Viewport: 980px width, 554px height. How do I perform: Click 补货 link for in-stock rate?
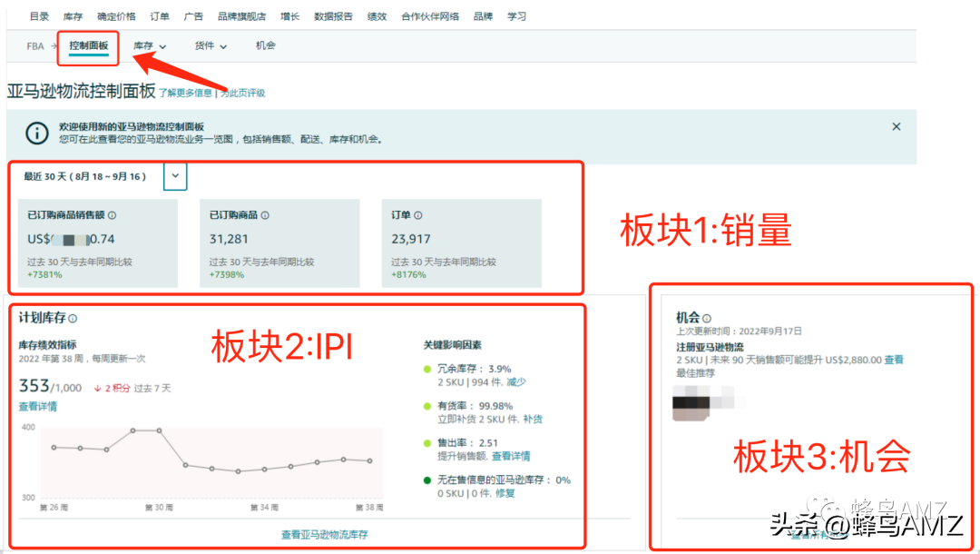[533, 419]
